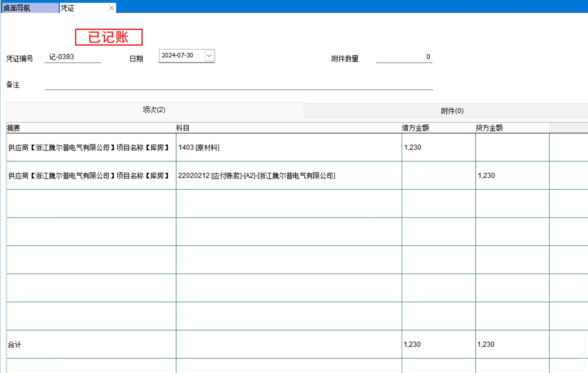Image resolution: width=588 pixels, height=373 pixels.
Task: Open the 日期 dropdown arrow
Action: coord(209,56)
